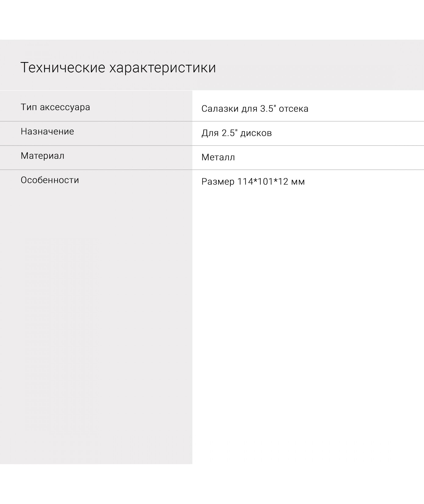Click the capitalized 'Для' in the Назначение value

(x=210, y=133)
